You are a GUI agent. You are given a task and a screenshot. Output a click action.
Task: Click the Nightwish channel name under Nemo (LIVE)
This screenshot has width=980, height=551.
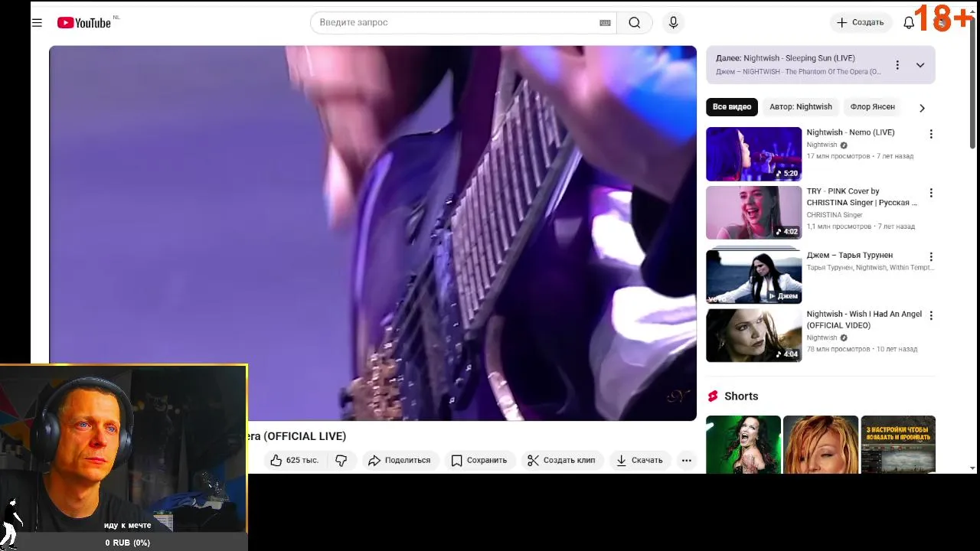click(822, 145)
